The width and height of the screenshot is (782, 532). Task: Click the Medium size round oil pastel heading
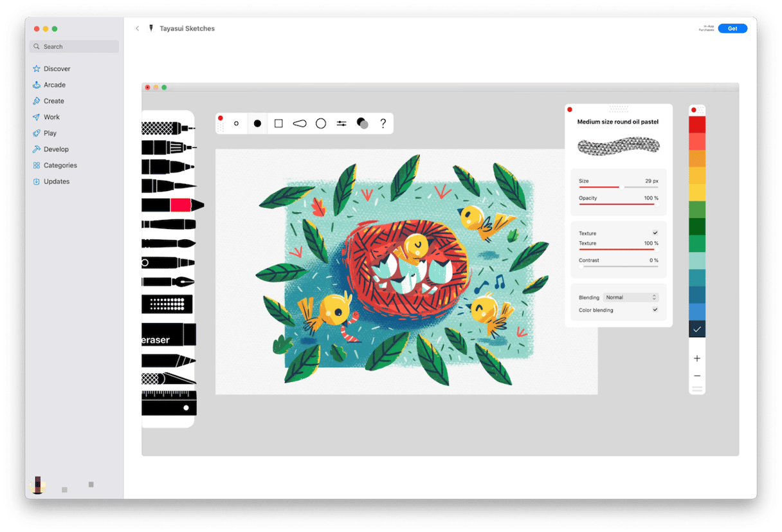(618, 122)
